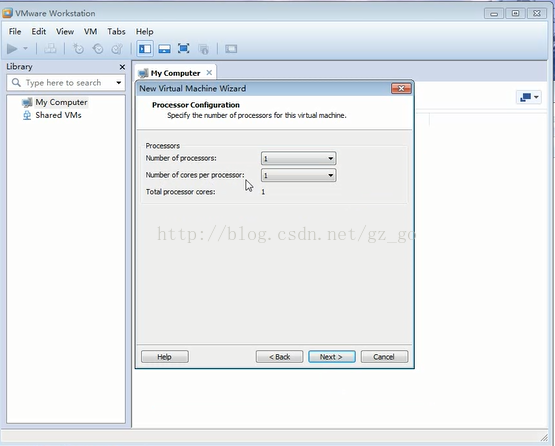Expand the Library search options dropdown
Screen dimensions: 555x446
coord(119,83)
